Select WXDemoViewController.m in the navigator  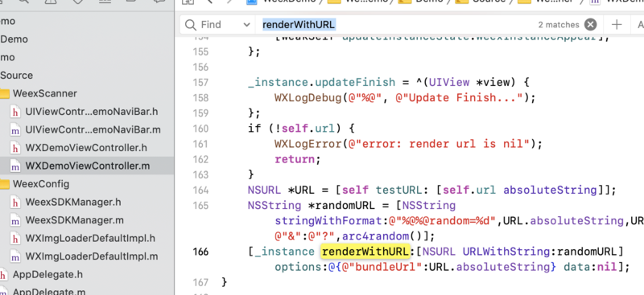88,166
